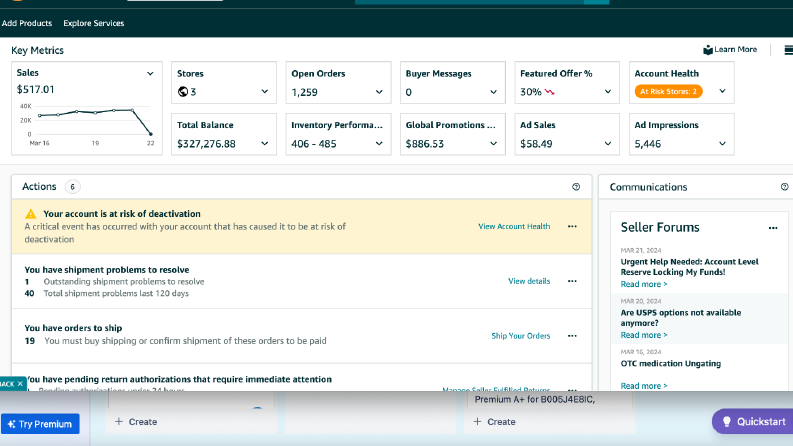This screenshot has width=793, height=446.
Task: Click the Try Premium button
Action: [x=40, y=424]
